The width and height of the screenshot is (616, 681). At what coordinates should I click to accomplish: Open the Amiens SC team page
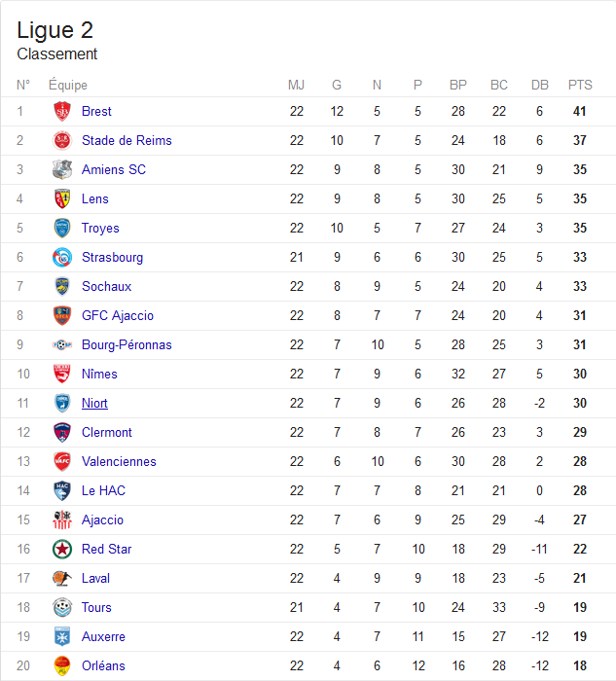coord(114,169)
